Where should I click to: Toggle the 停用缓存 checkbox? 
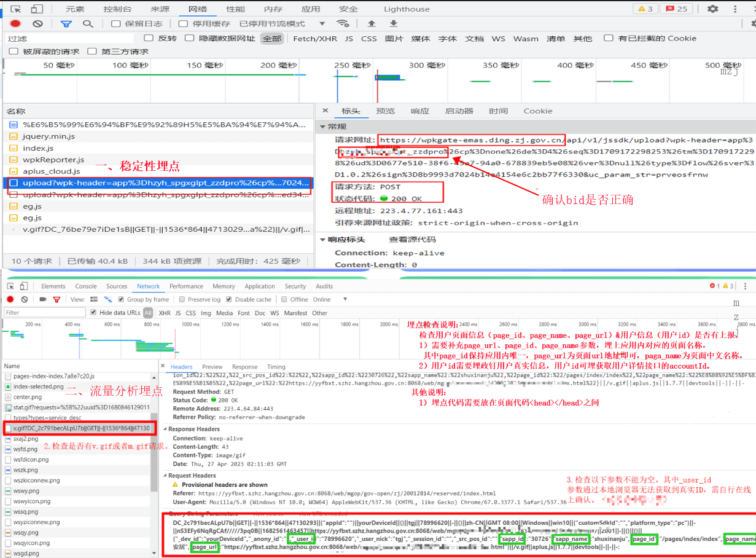tap(183, 23)
